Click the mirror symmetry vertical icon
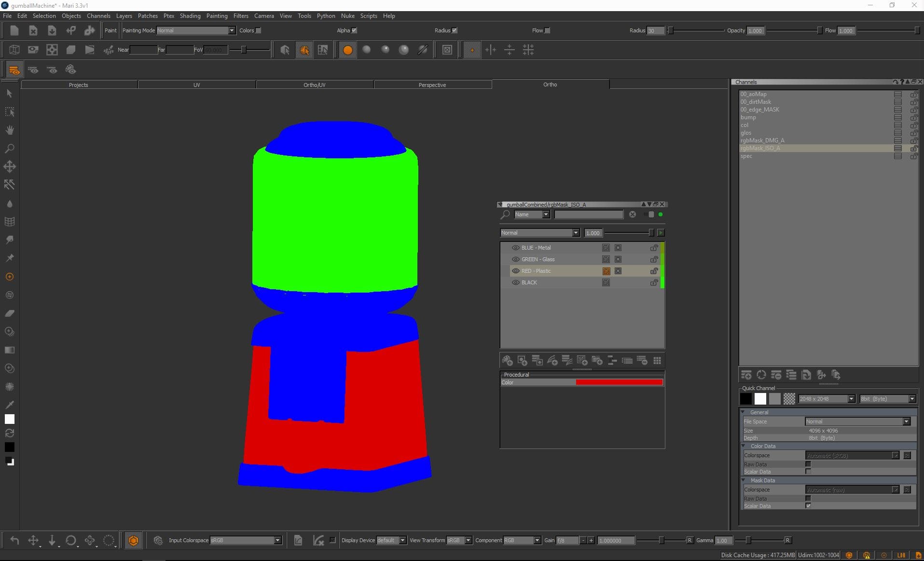Viewport: 924px width, 561px height. 491,50
